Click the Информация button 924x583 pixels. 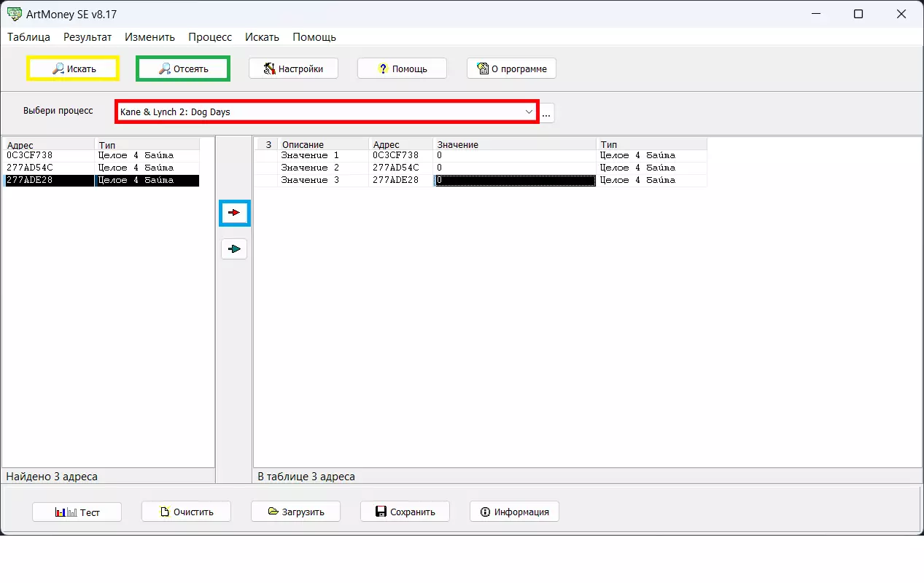pyautogui.click(x=514, y=512)
